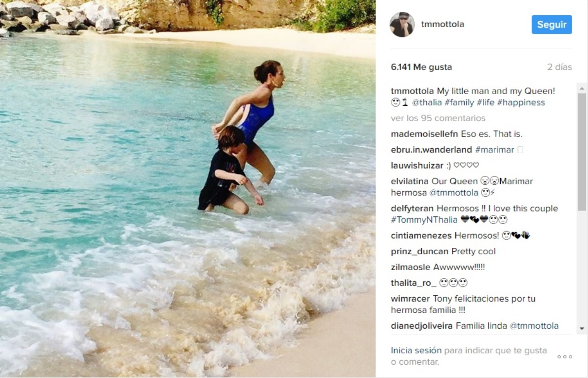The image size is (588, 378).
Task: Click 'Inicia sesión' to log in
Action: [x=416, y=350]
